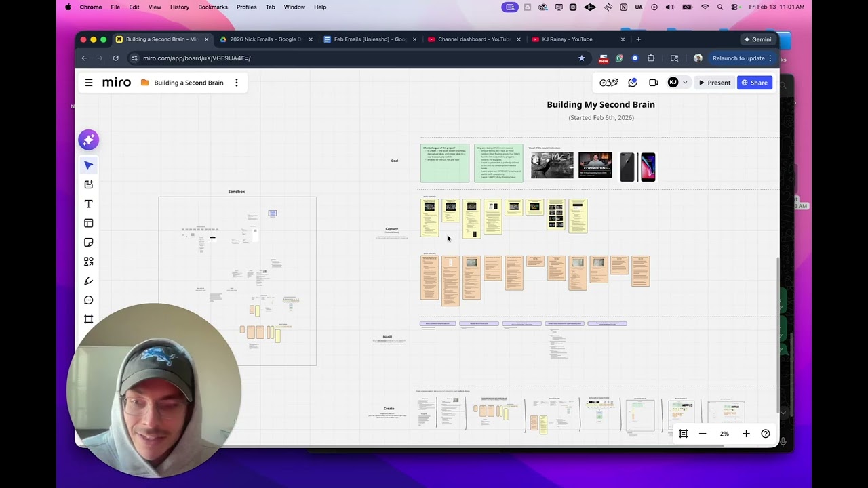Open the Profiles menu in menu bar

(x=246, y=7)
